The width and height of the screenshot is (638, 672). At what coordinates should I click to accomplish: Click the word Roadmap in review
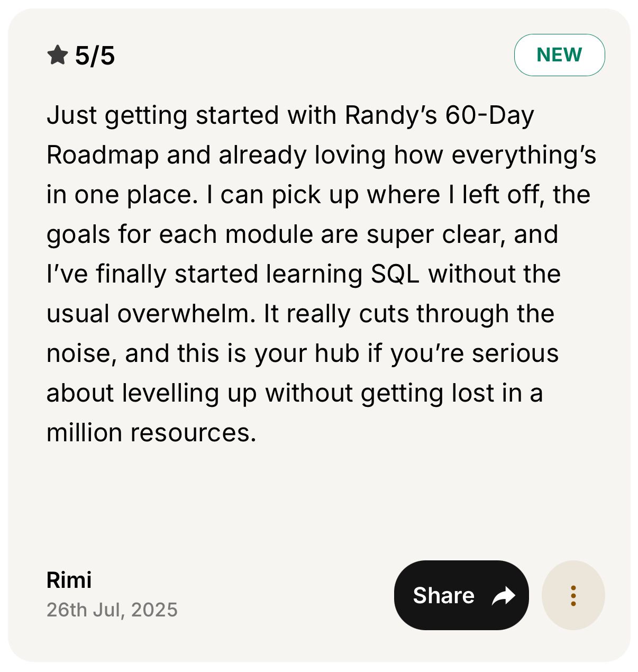click(x=103, y=155)
